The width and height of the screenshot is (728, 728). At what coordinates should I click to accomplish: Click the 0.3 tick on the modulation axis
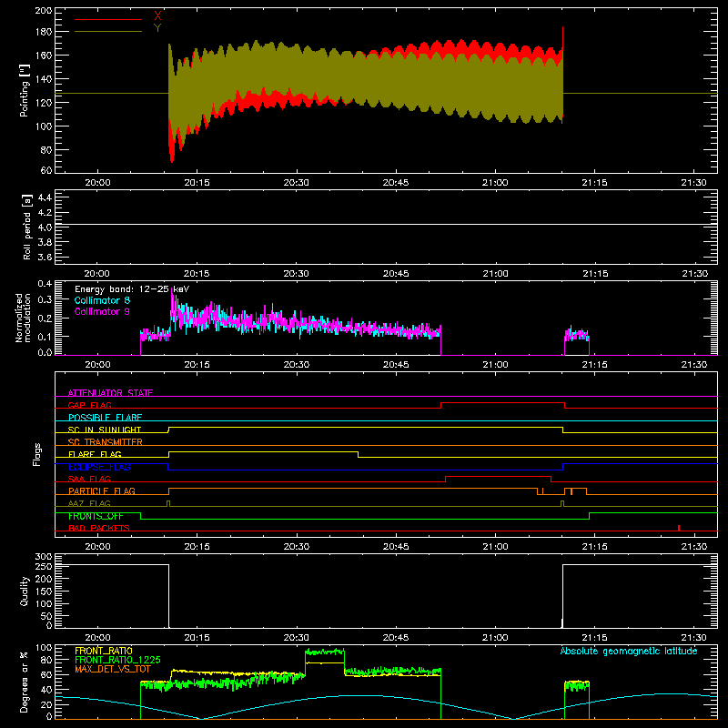pos(45,299)
